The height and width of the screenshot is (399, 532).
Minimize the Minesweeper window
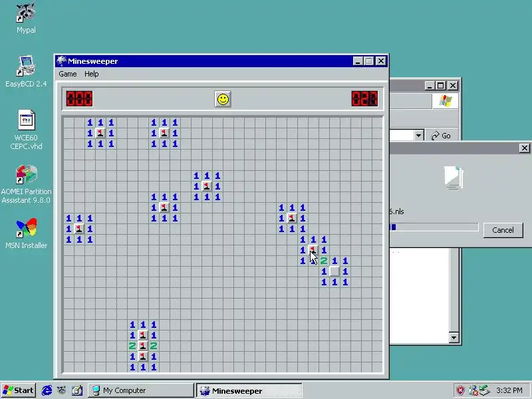click(358, 61)
